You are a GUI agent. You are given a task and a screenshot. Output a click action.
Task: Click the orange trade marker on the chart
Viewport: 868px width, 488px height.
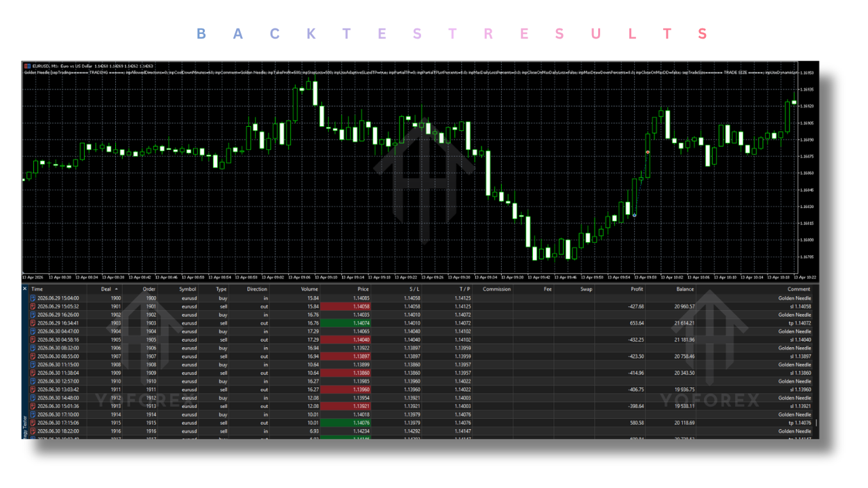click(648, 152)
